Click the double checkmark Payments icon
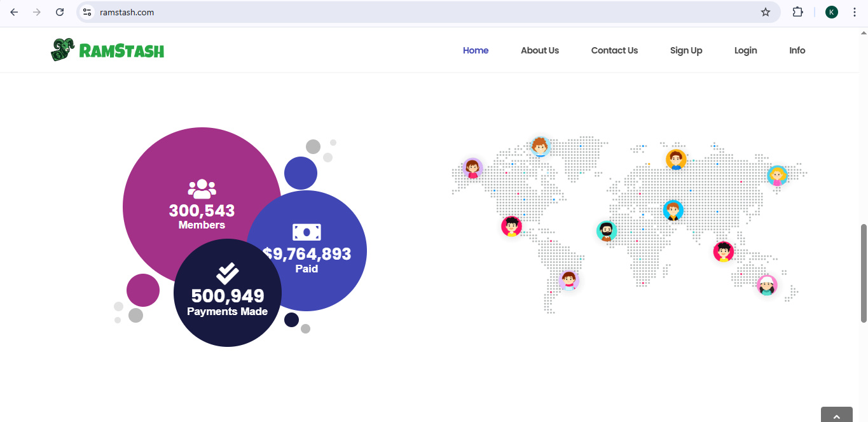Viewport: 868px width, 422px height. click(x=227, y=273)
